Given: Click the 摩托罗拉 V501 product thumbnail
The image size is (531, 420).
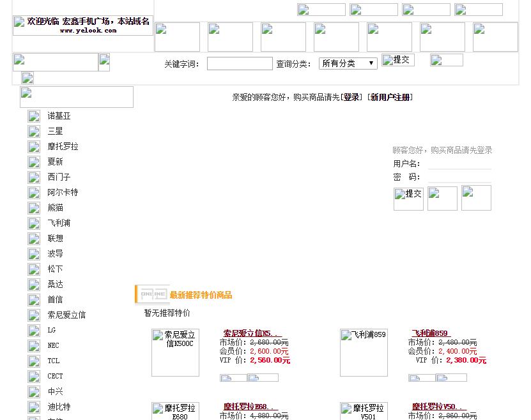Looking at the screenshot, I should (x=364, y=411).
